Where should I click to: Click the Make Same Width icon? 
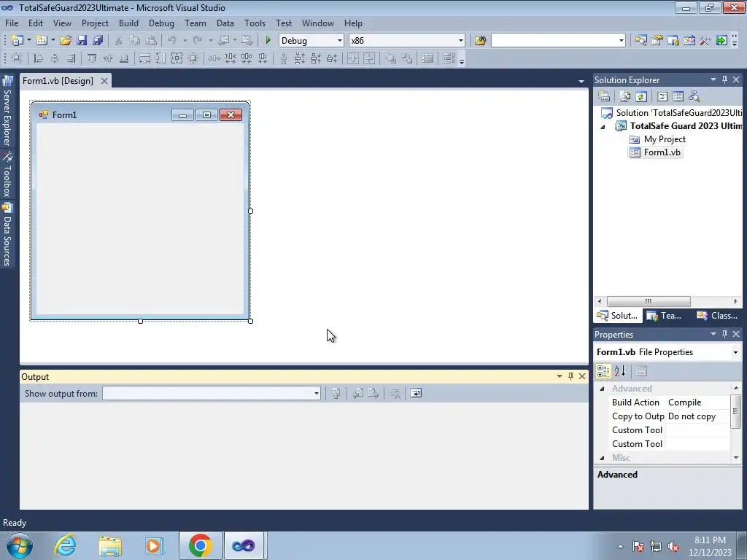click(x=145, y=58)
